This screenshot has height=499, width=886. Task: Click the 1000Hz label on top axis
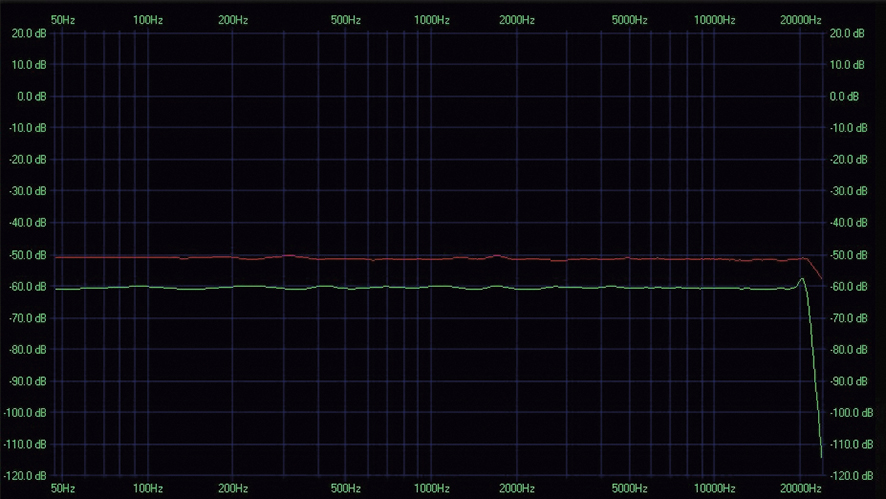[432, 20]
